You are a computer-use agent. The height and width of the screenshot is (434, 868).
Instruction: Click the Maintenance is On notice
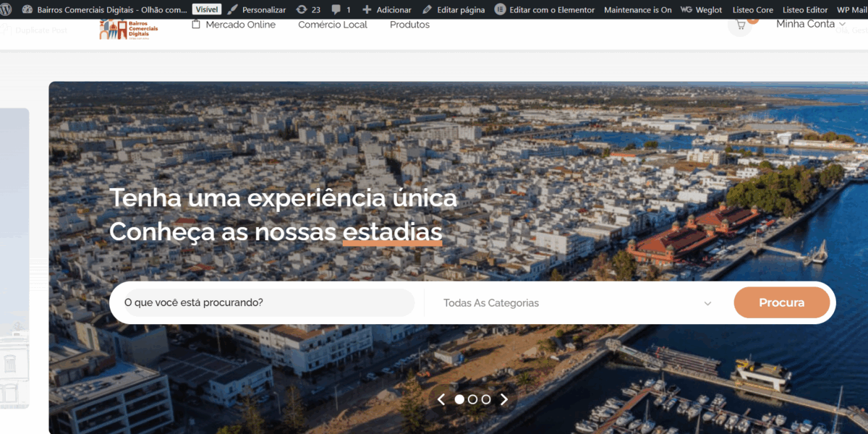pyautogui.click(x=638, y=10)
